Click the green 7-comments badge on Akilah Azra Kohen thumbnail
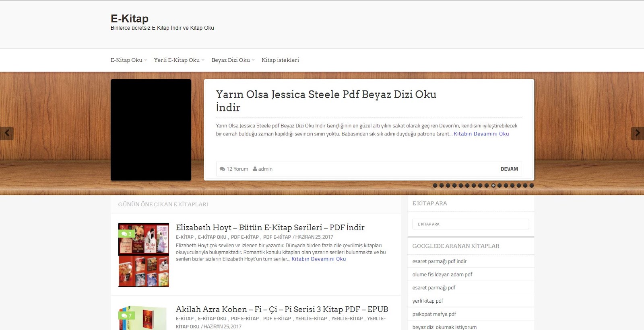Screen dimensions: 644x330 pos(126,316)
